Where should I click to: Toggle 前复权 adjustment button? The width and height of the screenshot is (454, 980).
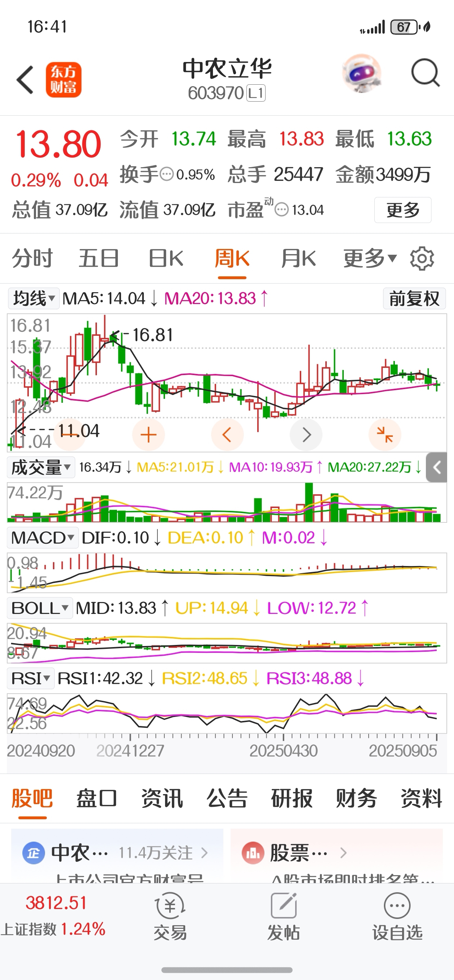(414, 298)
